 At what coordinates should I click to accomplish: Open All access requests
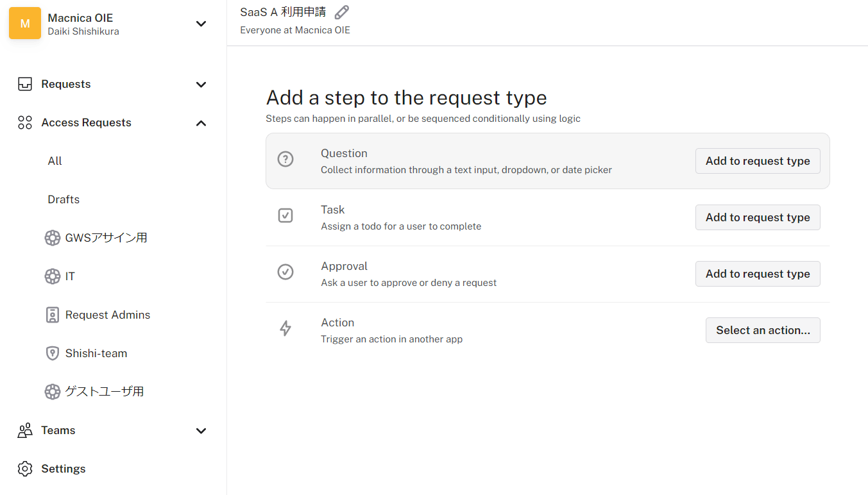click(x=55, y=161)
